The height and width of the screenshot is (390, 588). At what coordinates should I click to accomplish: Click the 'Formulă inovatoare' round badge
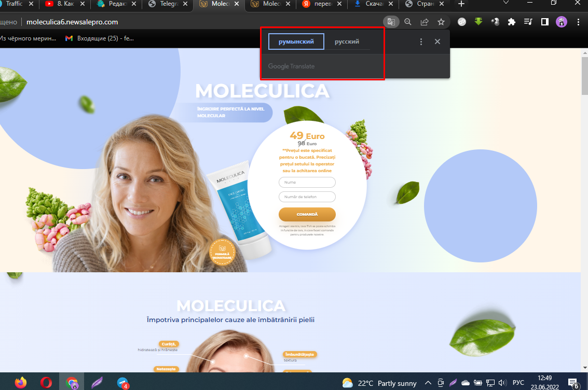click(222, 252)
